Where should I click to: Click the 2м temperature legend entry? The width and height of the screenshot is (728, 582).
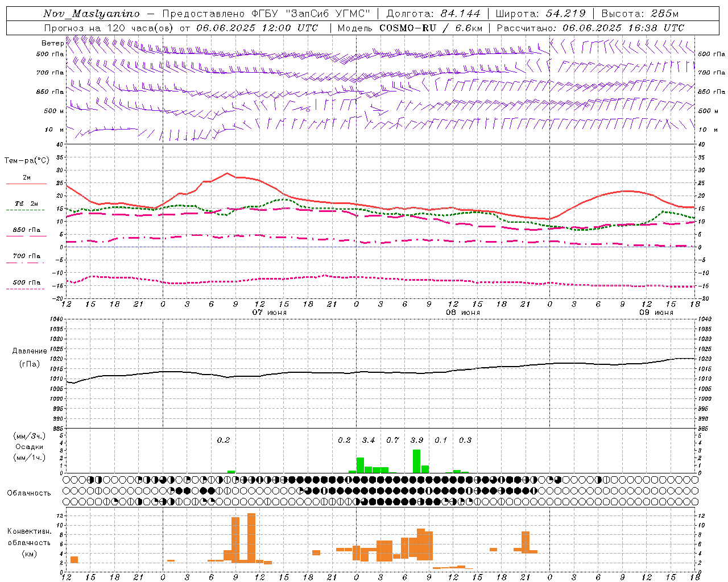point(27,178)
